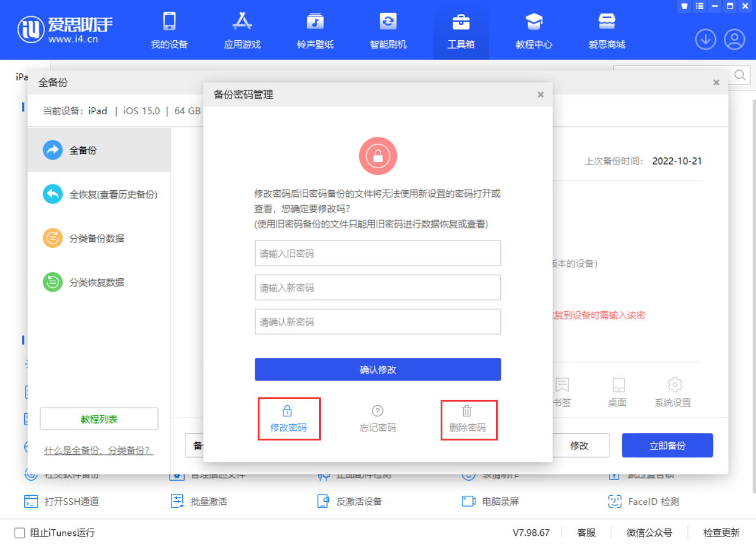The width and height of the screenshot is (756, 545).
Task: Focus the 请确认新密码 field
Action: [x=377, y=321]
